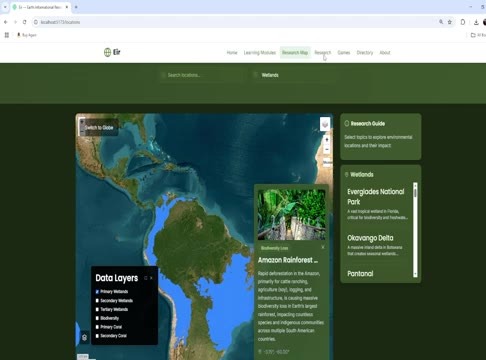The image size is (486, 360).
Task: Open the Games nav link
Action: [x=344, y=53]
